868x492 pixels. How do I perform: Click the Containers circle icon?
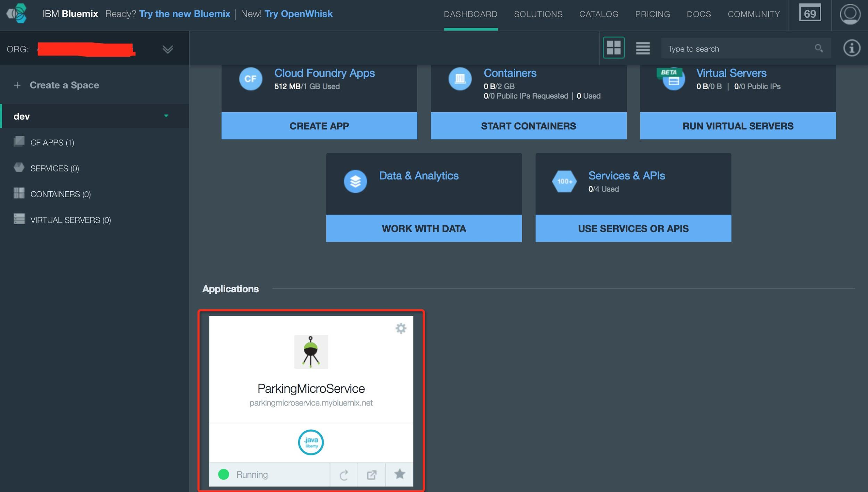coord(460,79)
